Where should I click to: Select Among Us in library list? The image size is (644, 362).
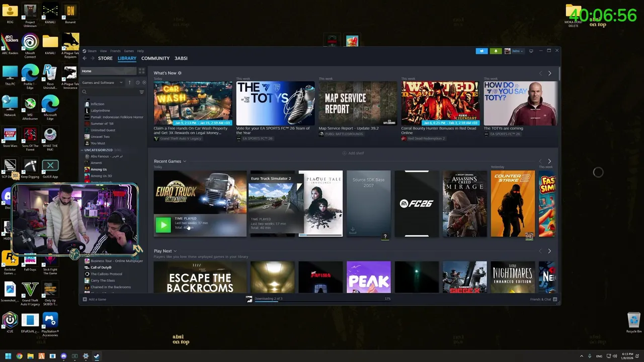click(x=99, y=169)
